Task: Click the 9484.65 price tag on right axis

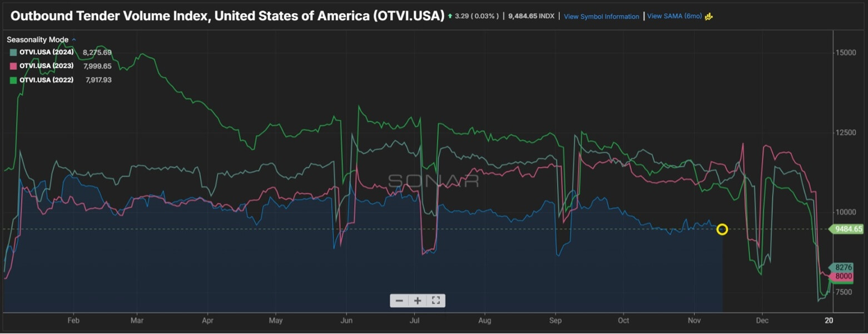Action: (x=845, y=229)
